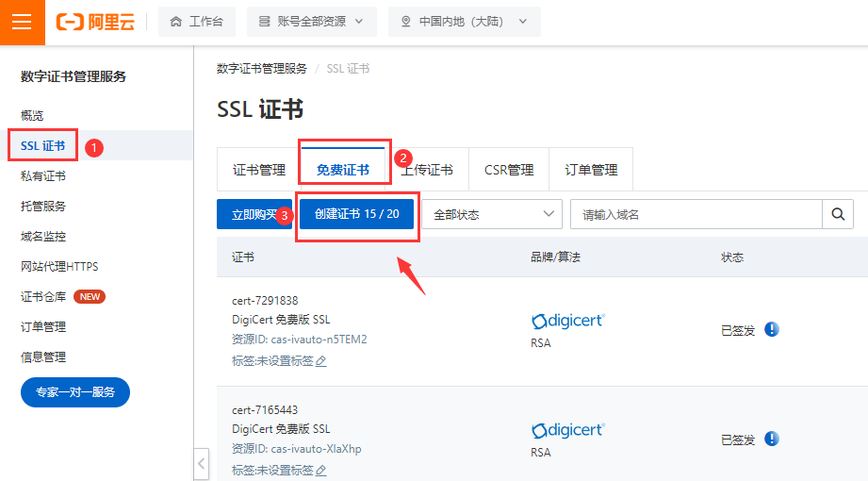This screenshot has width=868, height=481.
Task: Switch to 证书管理 tab
Action: (259, 170)
